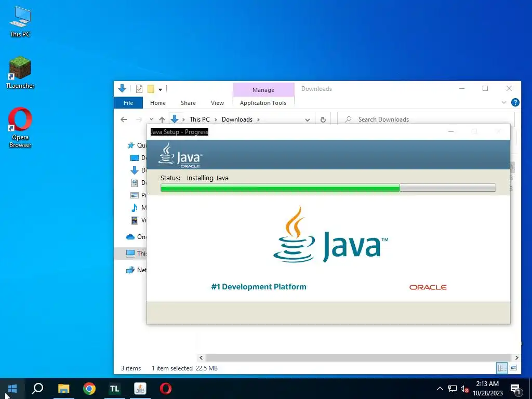This screenshot has height=399, width=532.
Task: Open the Home ribbon tab
Action: click(158, 103)
